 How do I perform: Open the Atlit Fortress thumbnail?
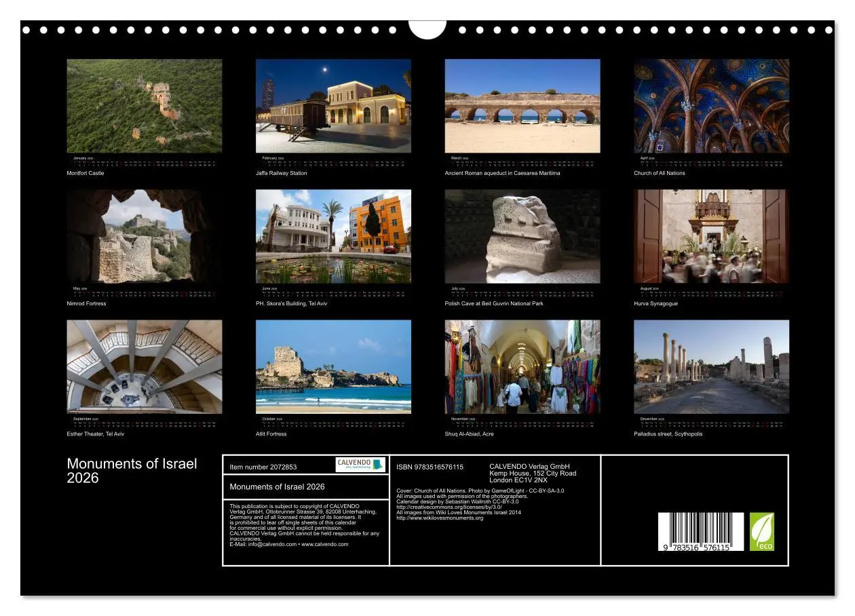pyautogui.click(x=334, y=366)
